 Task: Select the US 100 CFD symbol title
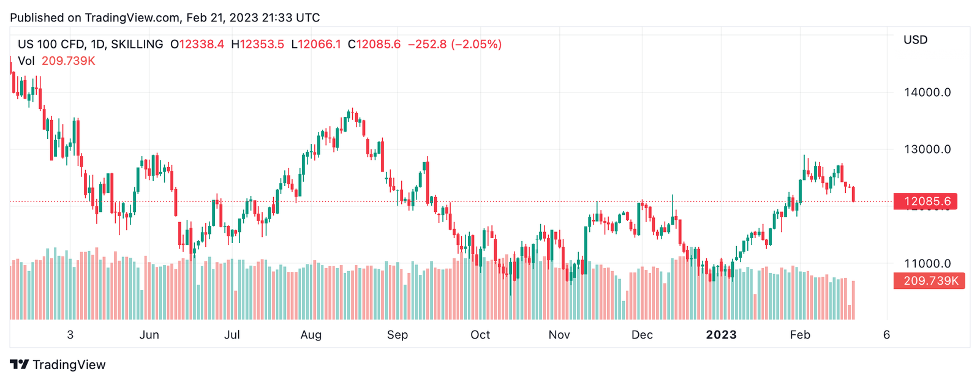coord(90,44)
